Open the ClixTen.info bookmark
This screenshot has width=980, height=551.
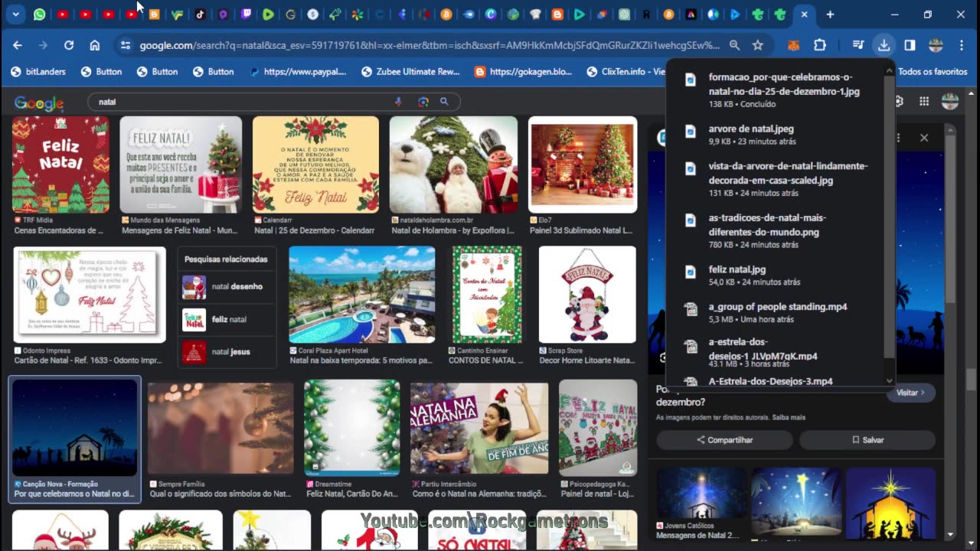pyautogui.click(x=626, y=71)
